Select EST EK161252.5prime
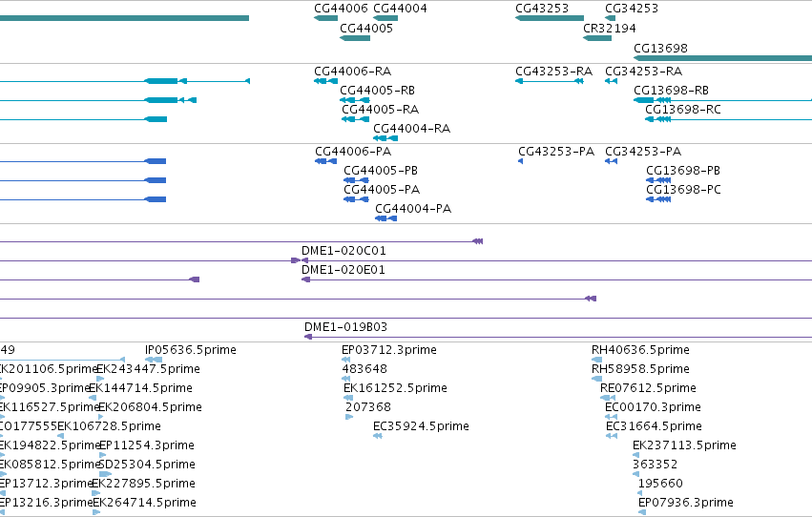This screenshot has width=812, height=517. (395, 388)
